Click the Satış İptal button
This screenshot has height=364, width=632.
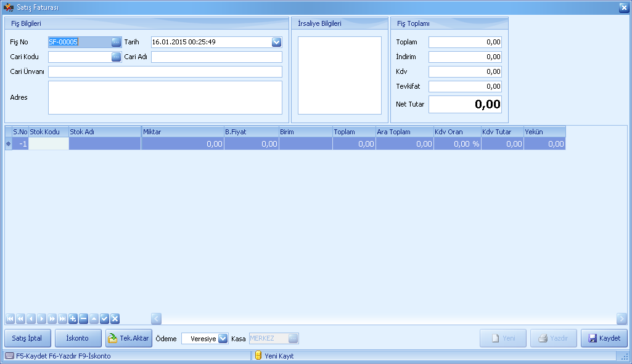(27, 338)
